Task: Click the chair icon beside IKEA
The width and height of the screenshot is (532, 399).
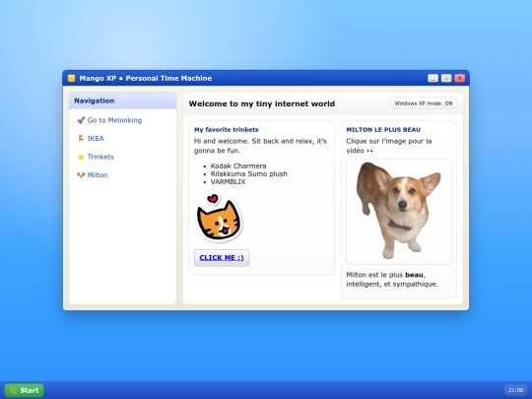Action: click(81, 139)
